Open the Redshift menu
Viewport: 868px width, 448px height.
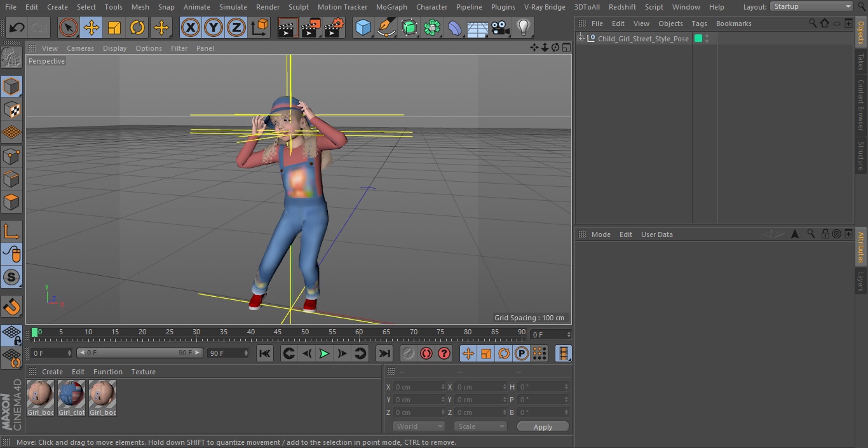click(622, 7)
